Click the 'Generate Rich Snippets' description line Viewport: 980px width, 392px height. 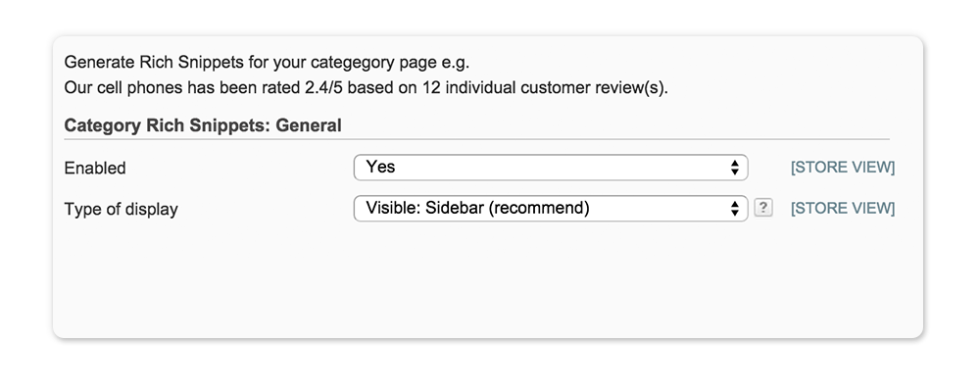point(267,64)
